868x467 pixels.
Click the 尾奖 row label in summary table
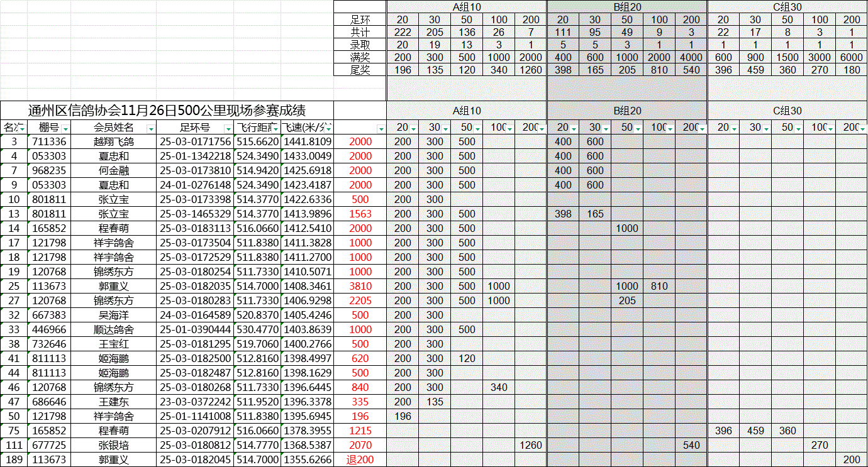pyautogui.click(x=360, y=70)
